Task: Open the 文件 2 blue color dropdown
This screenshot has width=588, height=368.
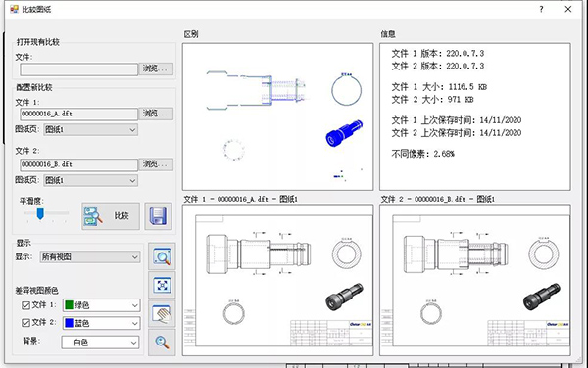Action: 101,323
